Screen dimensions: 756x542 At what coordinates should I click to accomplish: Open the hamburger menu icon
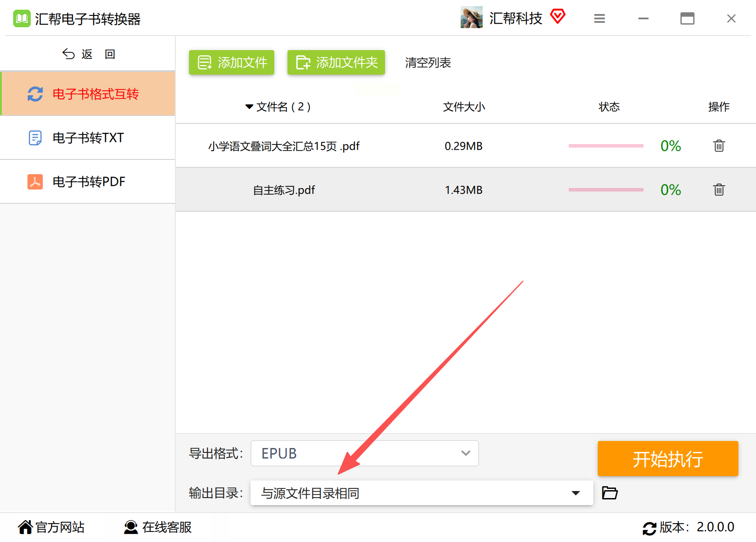tap(600, 18)
